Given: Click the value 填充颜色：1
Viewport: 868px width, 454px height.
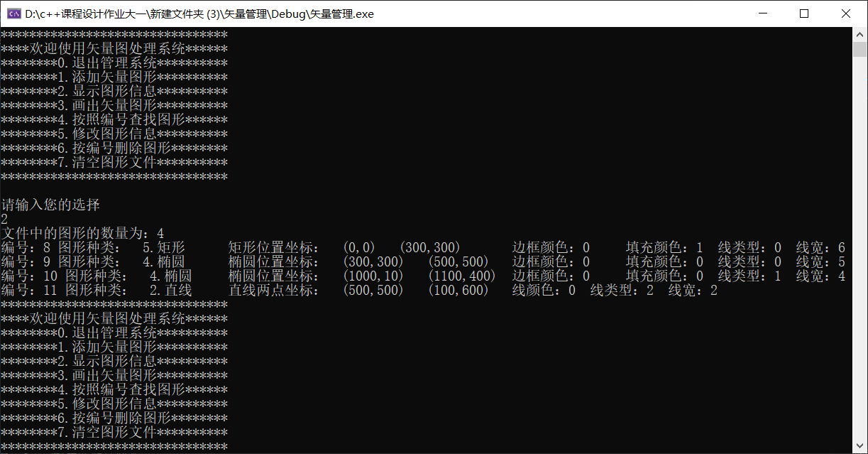Looking at the screenshot, I should click(664, 248).
